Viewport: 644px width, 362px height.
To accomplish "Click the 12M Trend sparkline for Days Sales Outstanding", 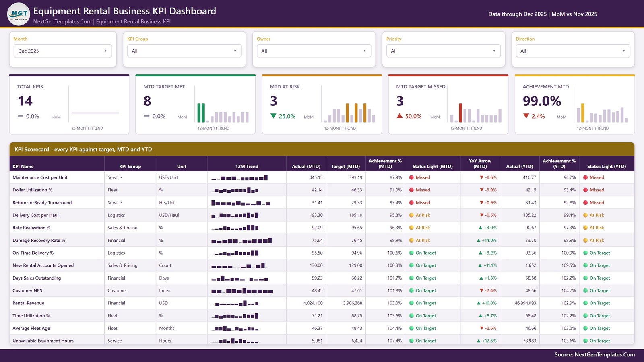I will pos(240,278).
